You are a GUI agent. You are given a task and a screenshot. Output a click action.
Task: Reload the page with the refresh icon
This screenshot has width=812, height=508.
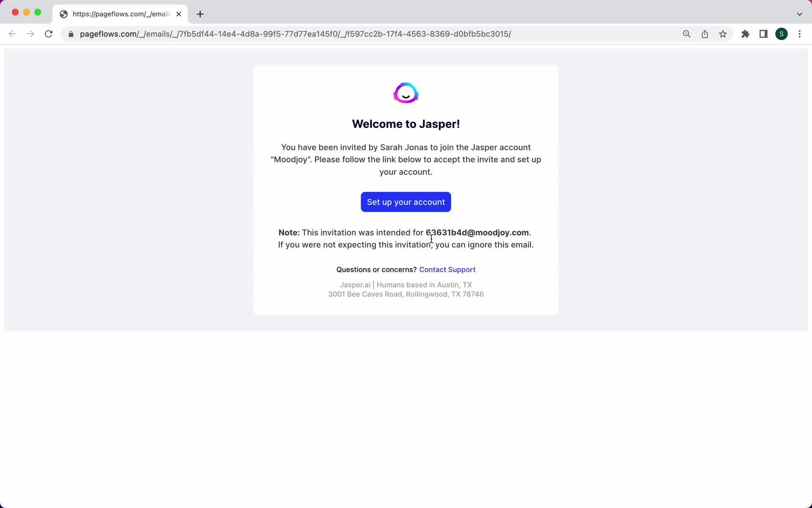tap(49, 34)
